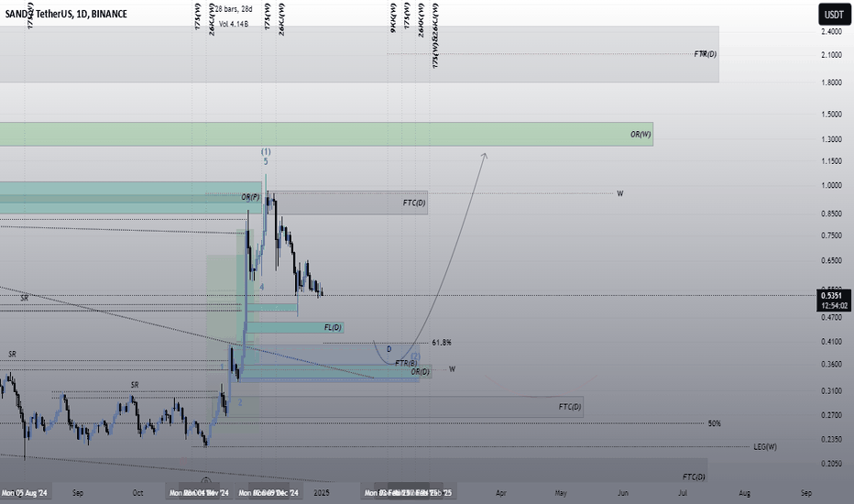Click the Jul time axis label
This screenshot has width=854, height=504.
[x=683, y=493]
